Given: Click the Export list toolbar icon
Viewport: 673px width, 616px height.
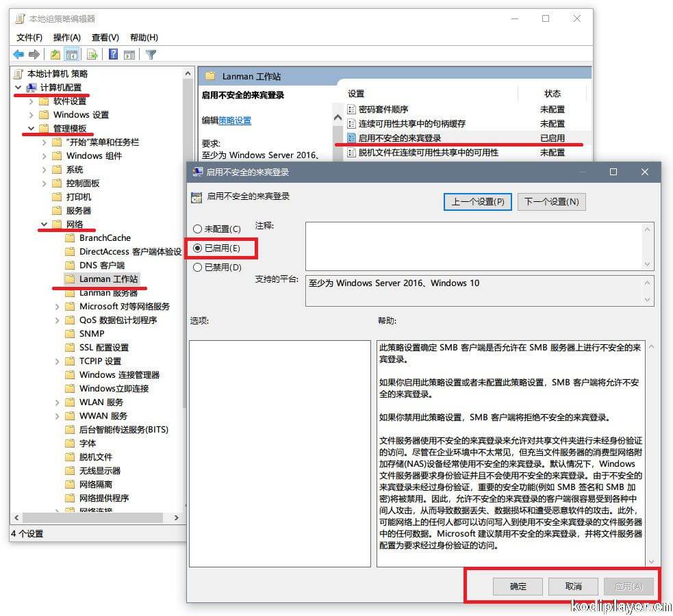Looking at the screenshot, I should [x=91, y=55].
